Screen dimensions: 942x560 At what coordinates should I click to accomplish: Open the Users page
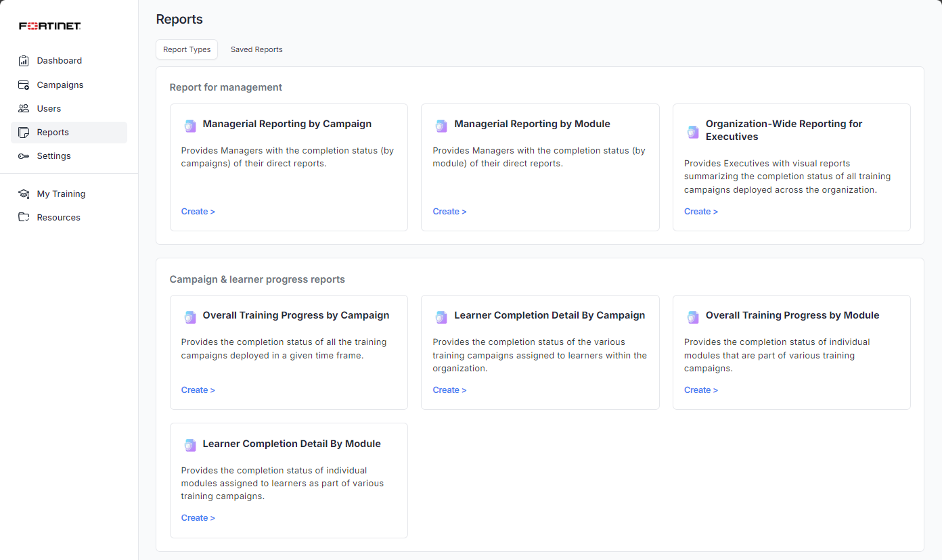[69, 109]
